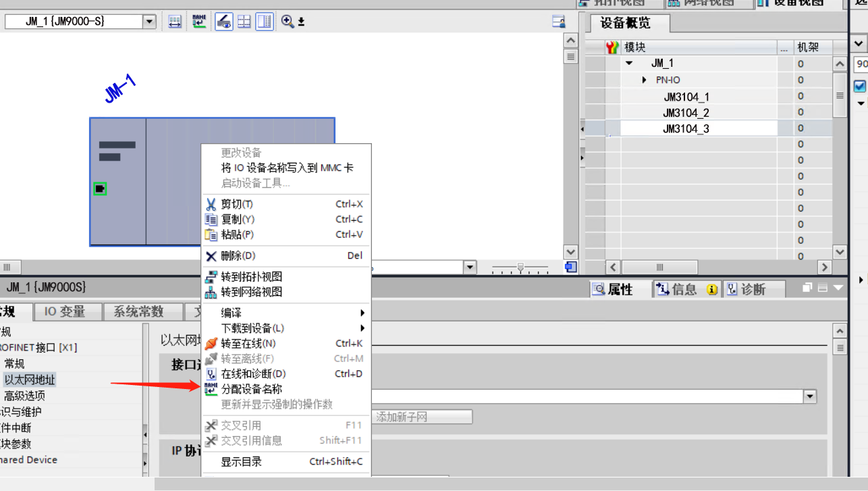Open the 下载到设备 submenu
Screen dimensions: 868x491
[286, 328]
